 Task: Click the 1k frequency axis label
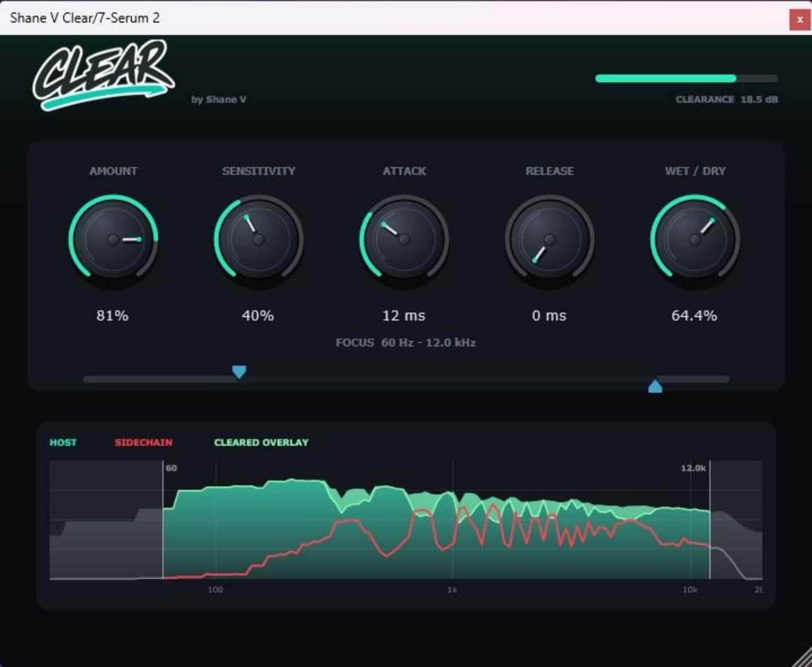click(x=452, y=589)
